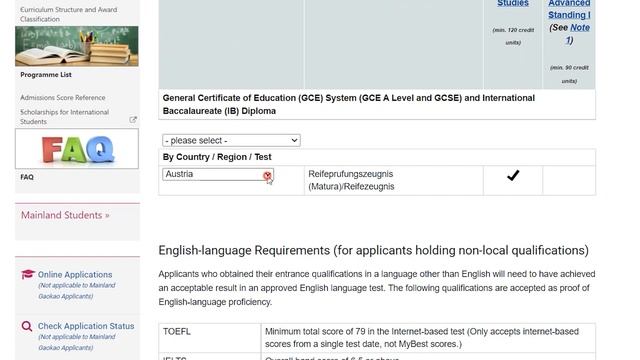
Task: Click the Programme List book thumbnail
Action: (77, 46)
